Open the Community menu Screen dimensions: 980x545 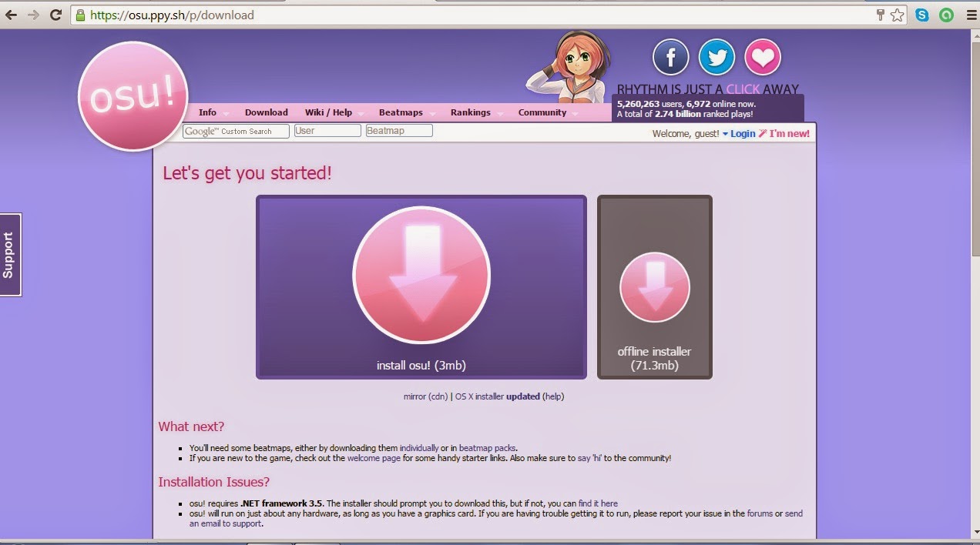542,112
